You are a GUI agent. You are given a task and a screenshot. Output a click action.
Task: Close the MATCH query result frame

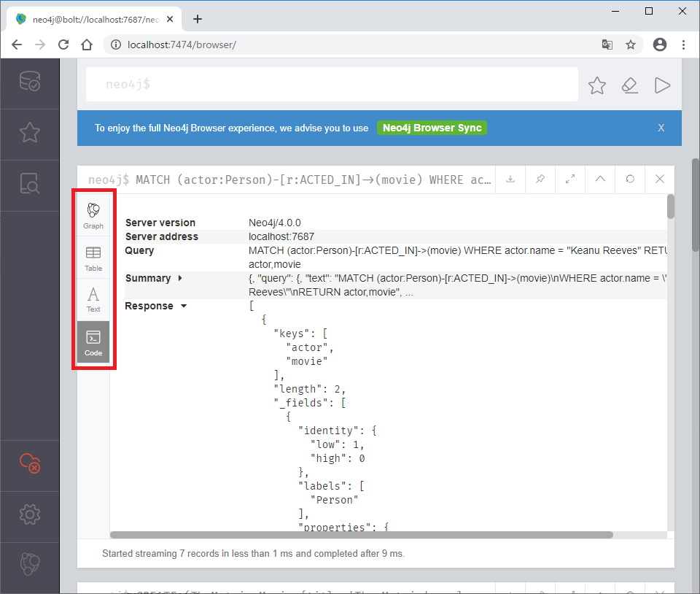pos(660,179)
